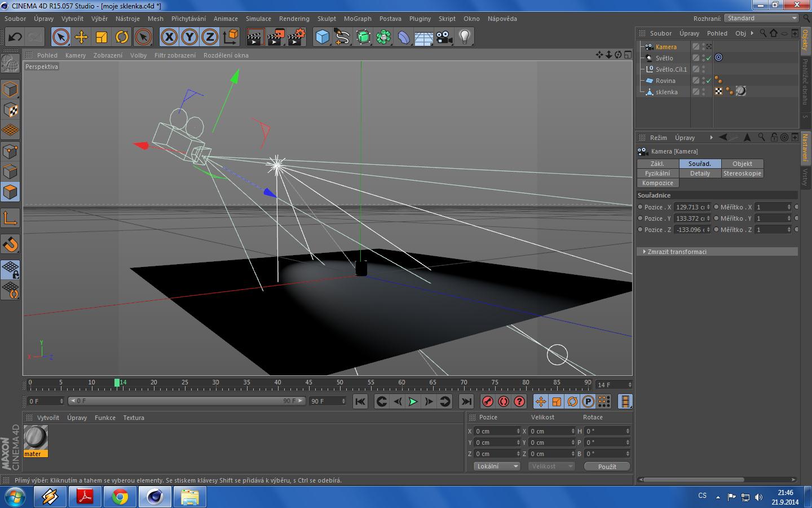Select the Move tool in top toolbar
This screenshot has width=812, height=508.
click(x=81, y=37)
